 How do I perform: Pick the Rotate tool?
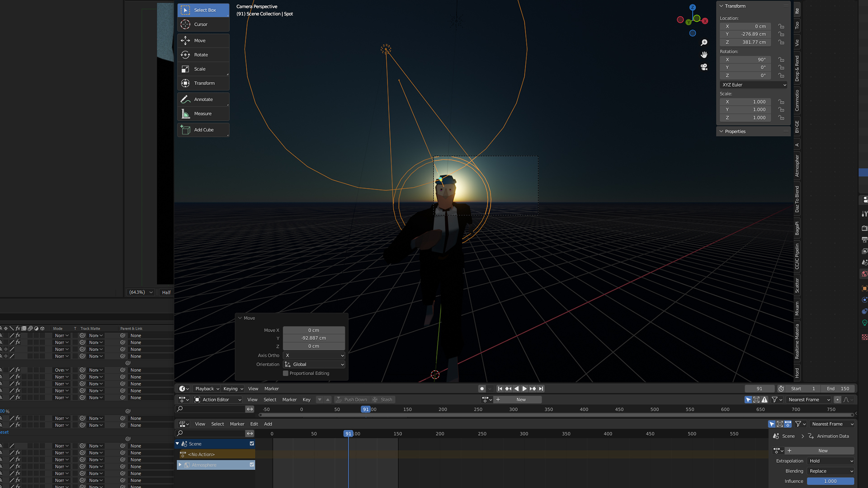[203, 55]
